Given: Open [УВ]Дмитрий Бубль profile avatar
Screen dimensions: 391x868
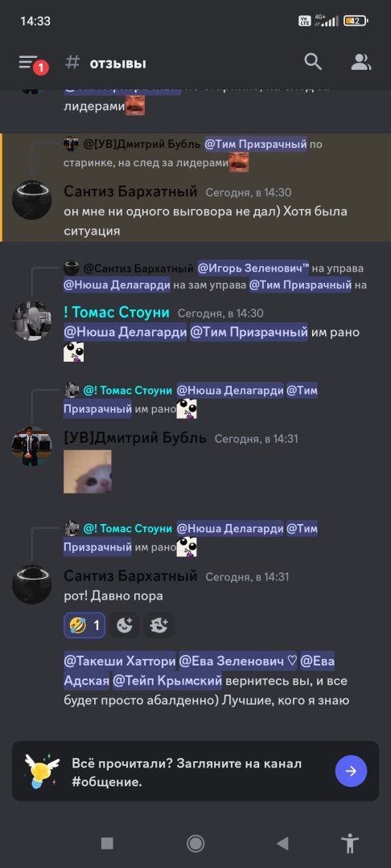Looking at the screenshot, I should click(x=31, y=446).
